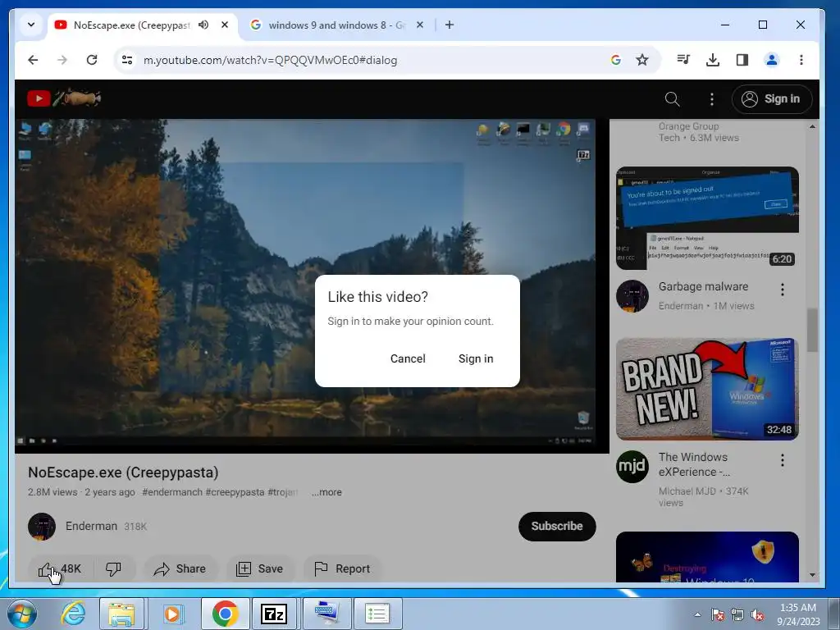Go back to the previous page
840x630 pixels.
coord(33,60)
